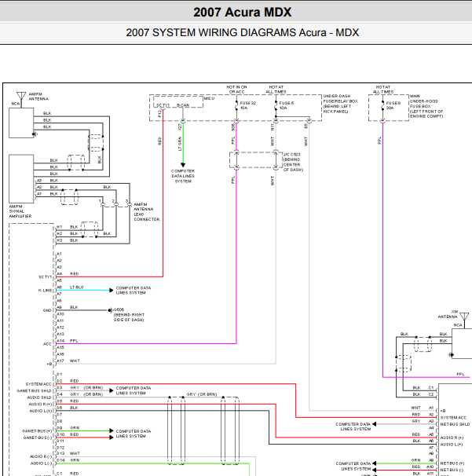
Task: Click the 'MAIN UNDER-HOOD FUSE BOX' description
Action: tap(426, 106)
